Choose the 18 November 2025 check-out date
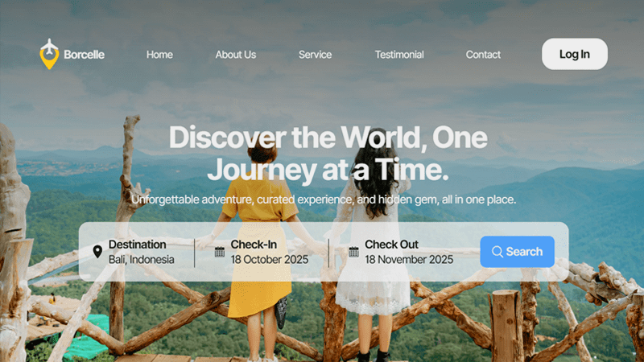Screen dimensions: 644x362 click(x=409, y=259)
